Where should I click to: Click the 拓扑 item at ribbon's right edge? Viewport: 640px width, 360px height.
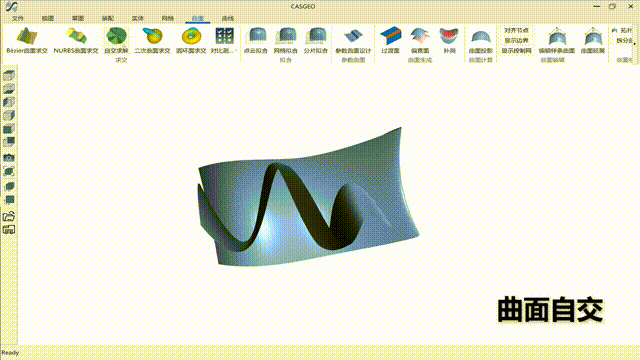pos(622,30)
